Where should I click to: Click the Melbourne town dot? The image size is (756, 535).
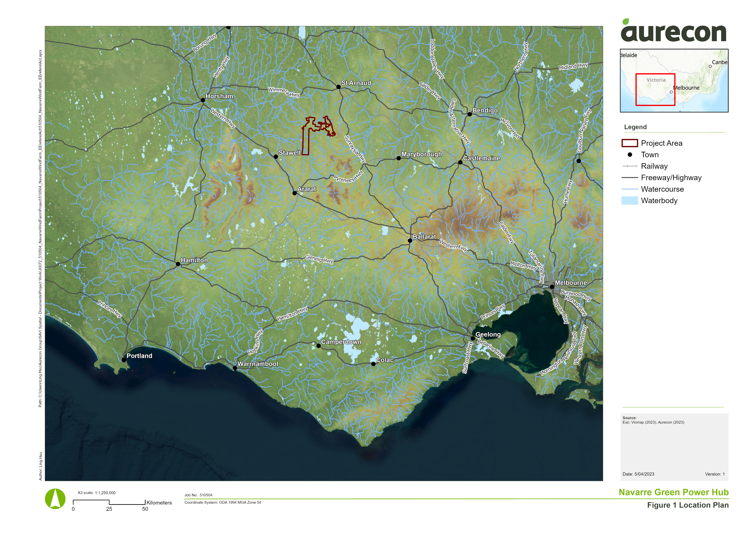click(x=552, y=287)
